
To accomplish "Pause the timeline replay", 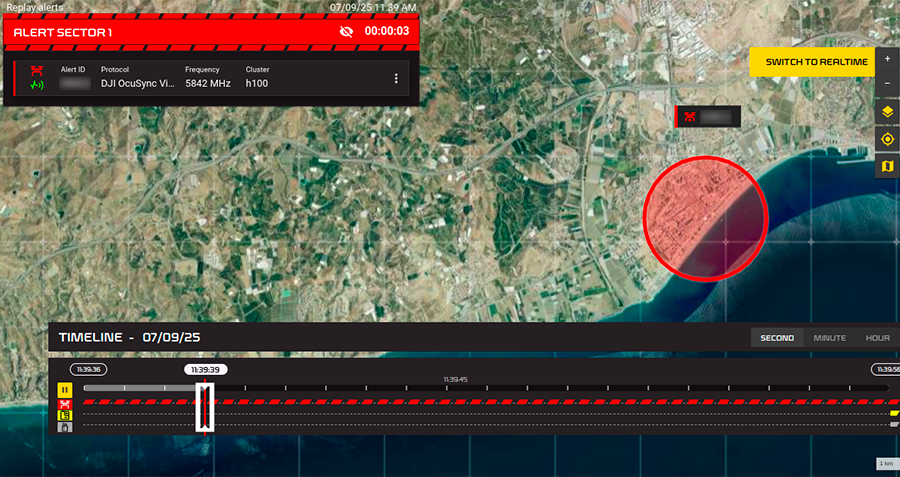I will pyautogui.click(x=64, y=389).
